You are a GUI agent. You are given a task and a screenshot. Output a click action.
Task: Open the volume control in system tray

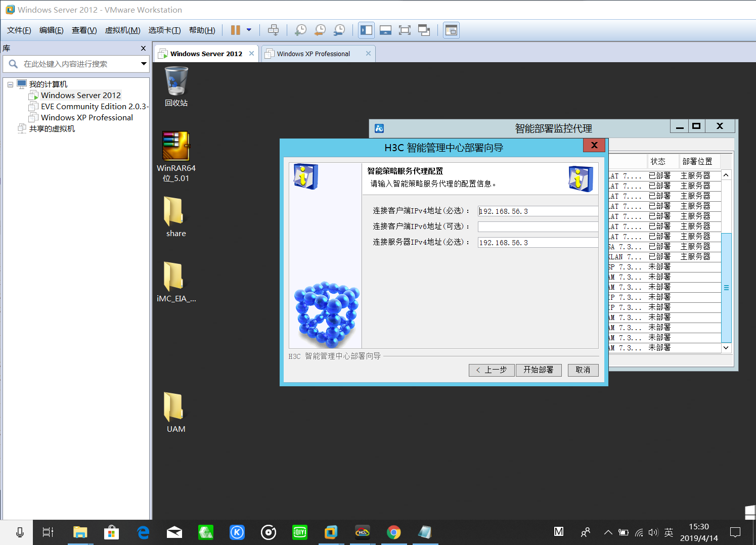653,532
